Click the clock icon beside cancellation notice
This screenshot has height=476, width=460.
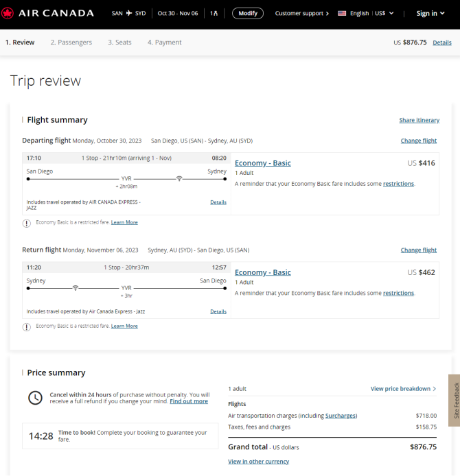[35, 398]
